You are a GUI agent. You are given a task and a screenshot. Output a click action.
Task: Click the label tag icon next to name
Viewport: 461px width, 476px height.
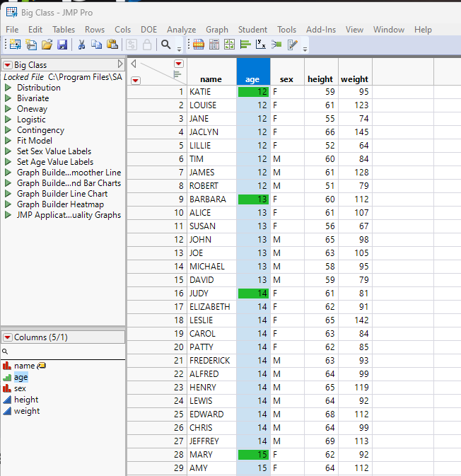[x=42, y=366]
